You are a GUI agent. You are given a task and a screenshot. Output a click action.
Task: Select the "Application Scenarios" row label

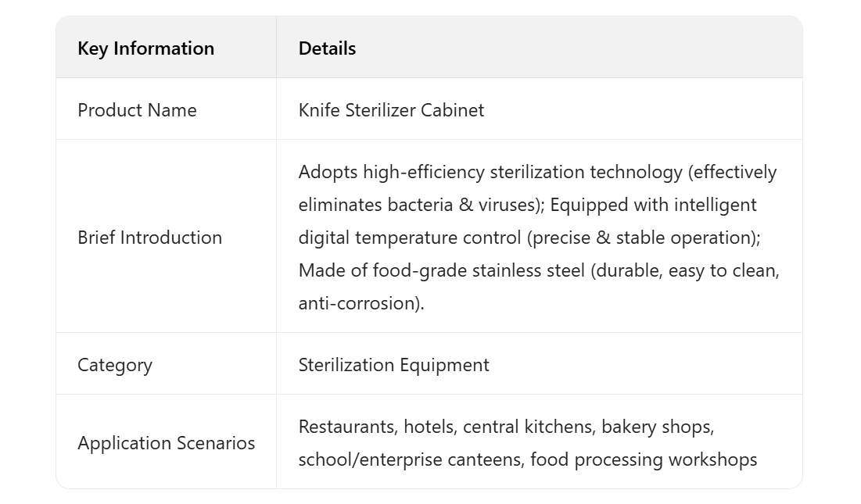(166, 443)
